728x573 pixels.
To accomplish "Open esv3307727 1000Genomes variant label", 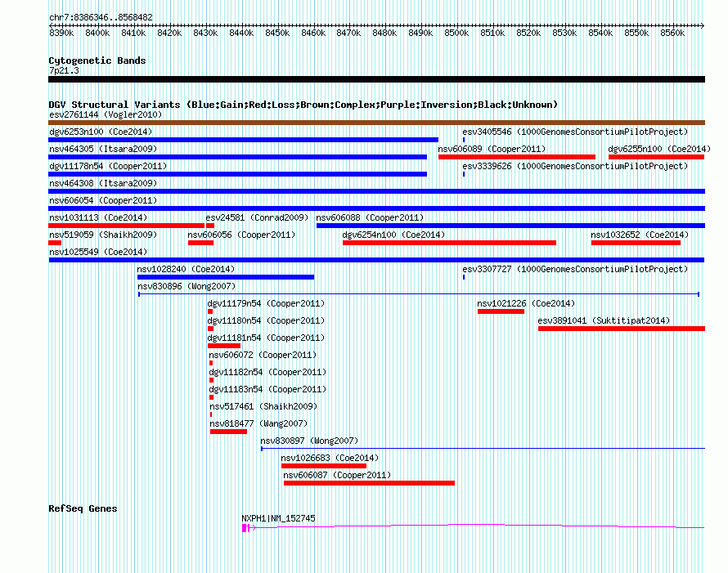I will 575,269.
